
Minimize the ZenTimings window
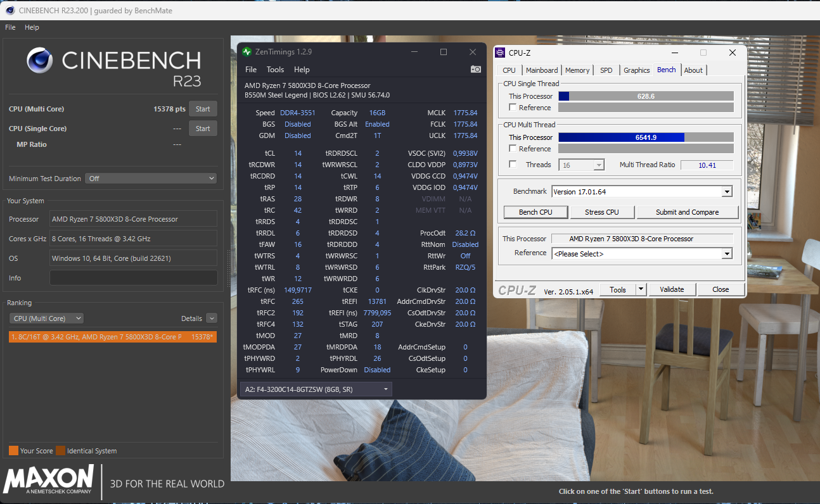click(x=414, y=52)
